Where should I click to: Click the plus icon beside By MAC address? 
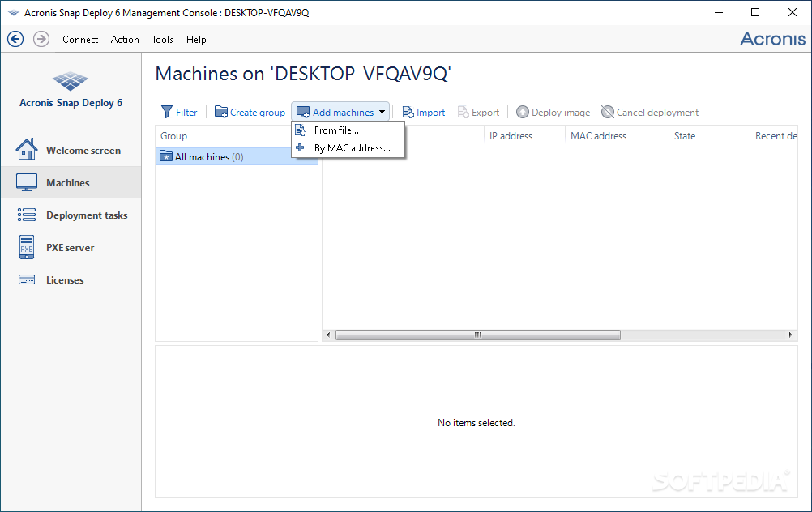[300, 147]
